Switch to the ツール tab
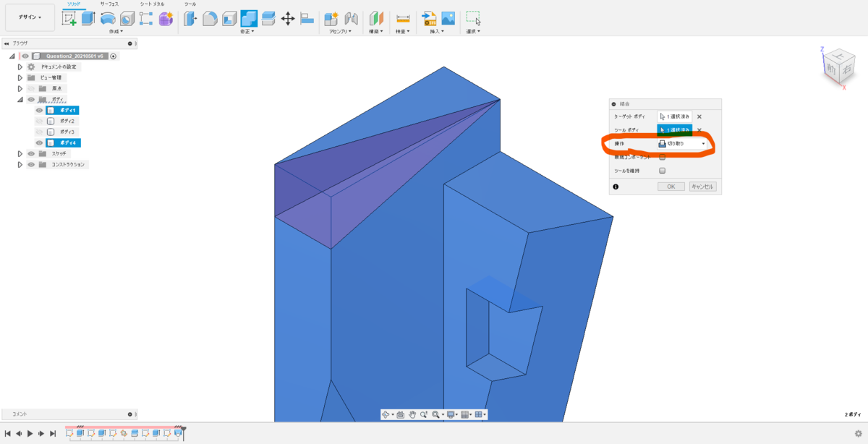This screenshot has height=444, width=868. pyautogui.click(x=190, y=4)
